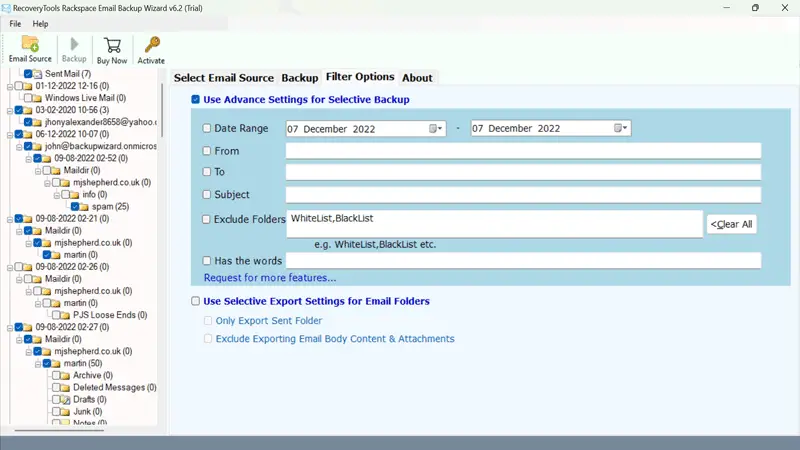Open the File menu
The image size is (800, 450).
pyautogui.click(x=15, y=23)
